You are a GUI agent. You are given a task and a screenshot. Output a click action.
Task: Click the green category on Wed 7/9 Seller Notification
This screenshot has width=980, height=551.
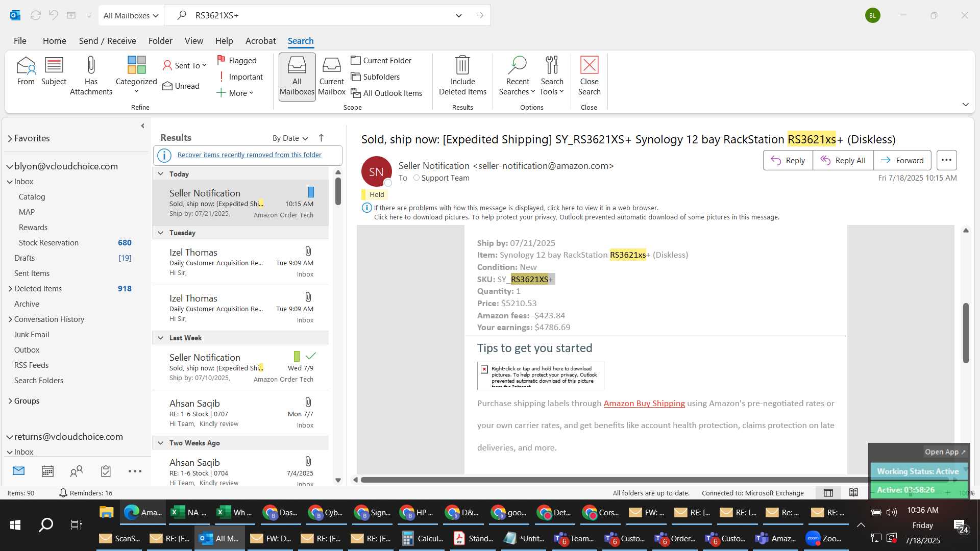(297, 356)
